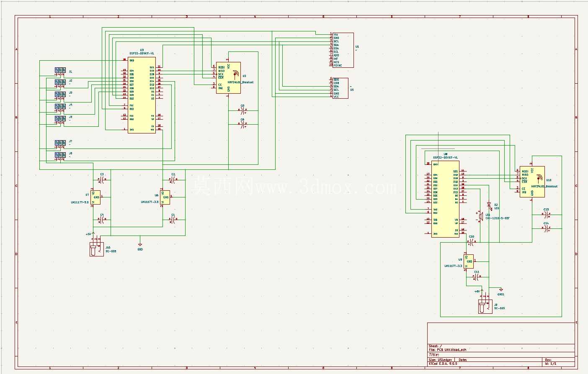Select the U8 ESP32-DEVKIT-V1 module symbol
Screen dimensions: 588x374
pos(446,199)
